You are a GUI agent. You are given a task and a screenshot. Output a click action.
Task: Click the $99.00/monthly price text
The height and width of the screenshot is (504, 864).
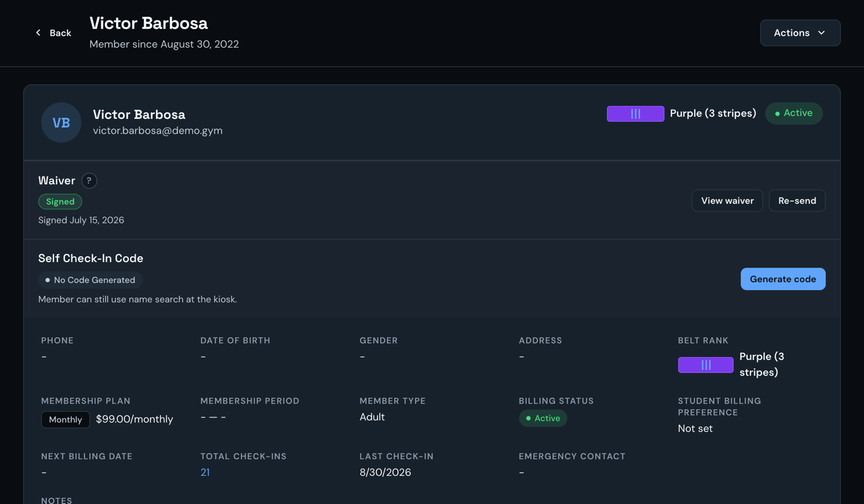134,419
